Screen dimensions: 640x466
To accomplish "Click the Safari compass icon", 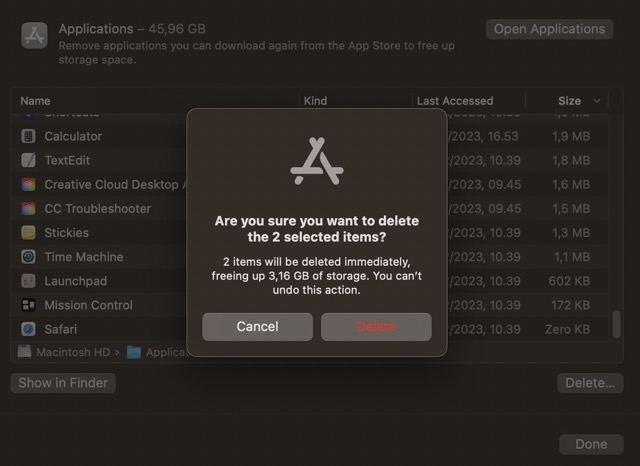I will (28, 329).
